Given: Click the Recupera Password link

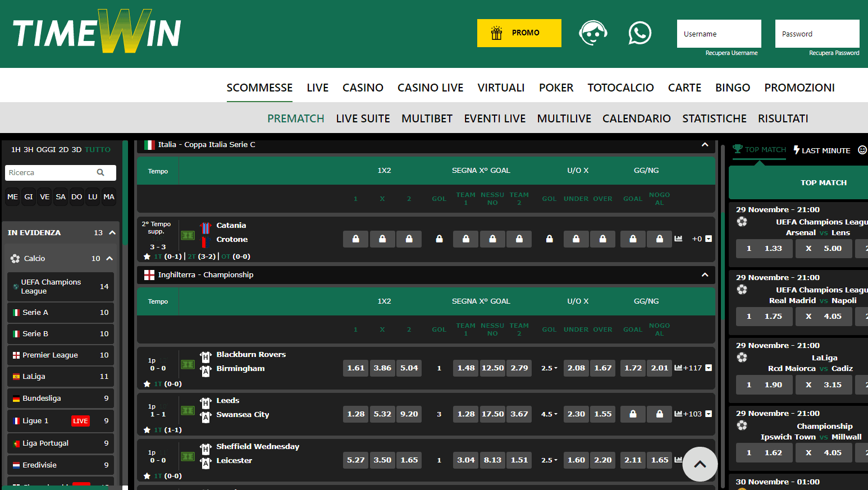Looking at the screenshot, I should click(x=834, y=53).
